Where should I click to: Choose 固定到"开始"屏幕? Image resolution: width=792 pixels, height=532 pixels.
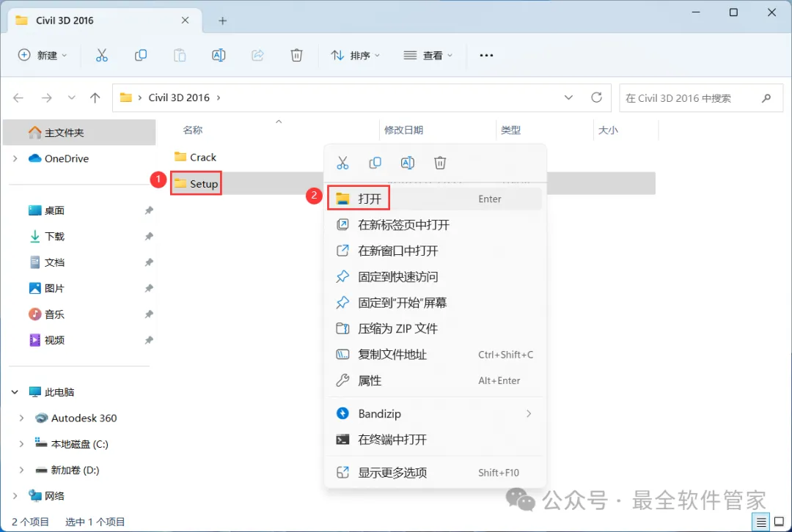[435, 303]
